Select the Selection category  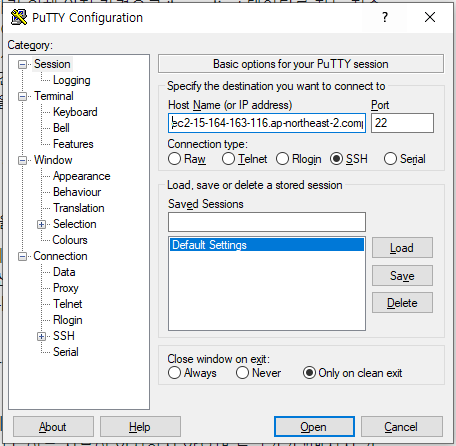coord(75,224)
